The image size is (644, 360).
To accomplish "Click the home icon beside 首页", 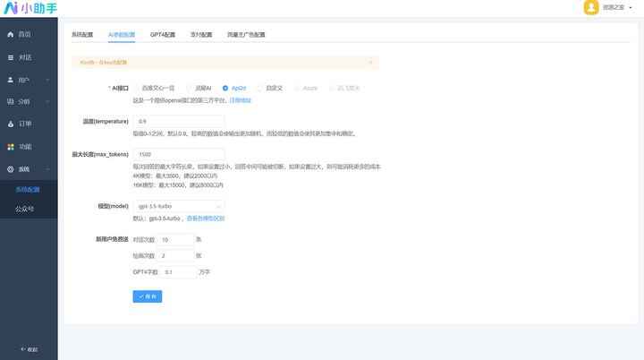I will pos(11,34).
